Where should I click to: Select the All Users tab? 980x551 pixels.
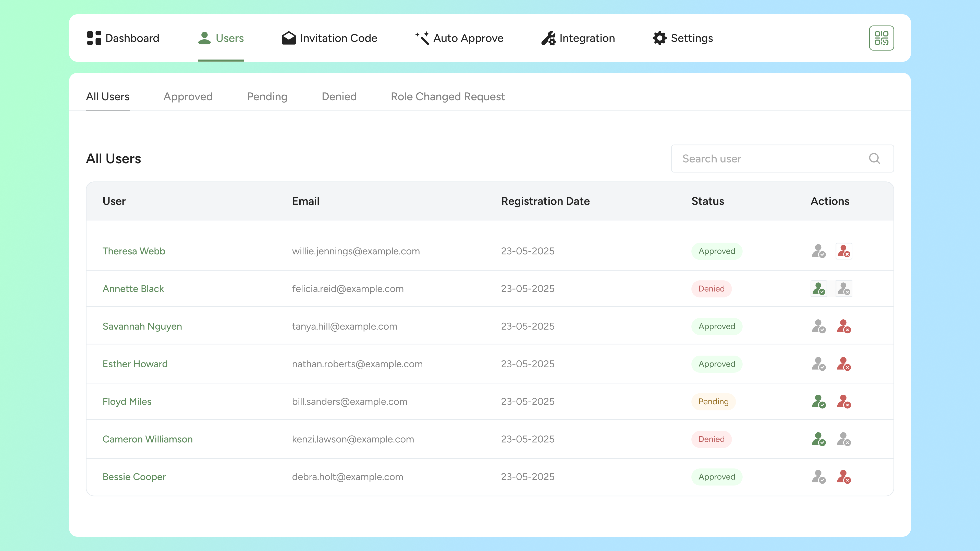point(108,97)
